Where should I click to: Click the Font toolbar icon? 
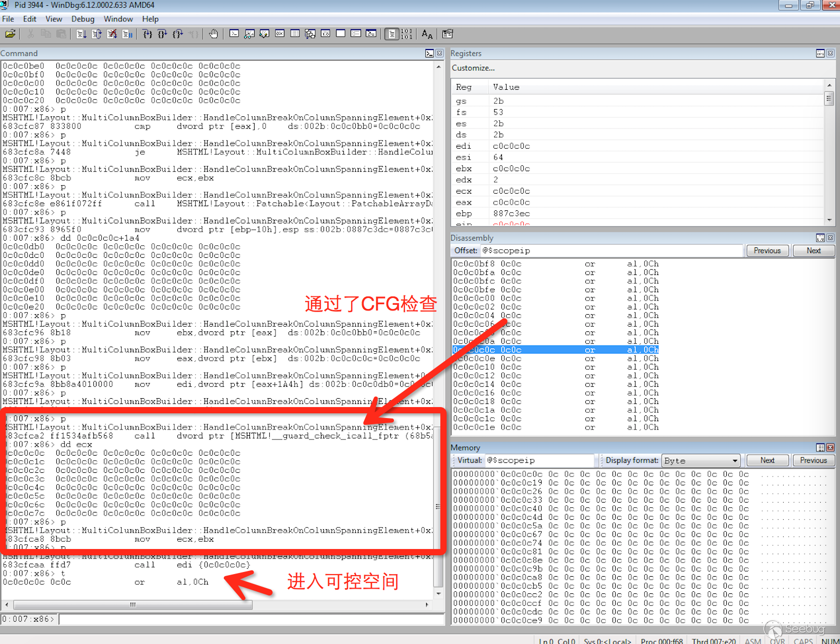pyautogui.click(x=427, y=34)
